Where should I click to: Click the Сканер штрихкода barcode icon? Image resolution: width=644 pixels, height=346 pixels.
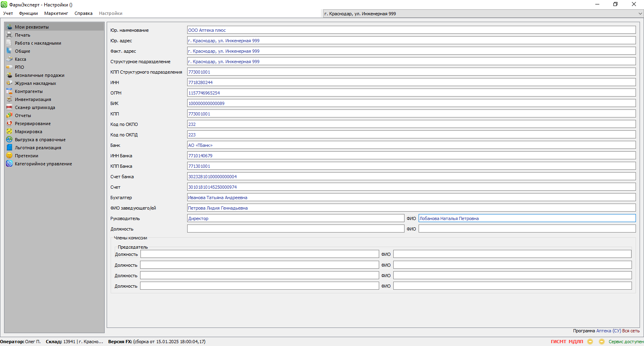[9, 107]
